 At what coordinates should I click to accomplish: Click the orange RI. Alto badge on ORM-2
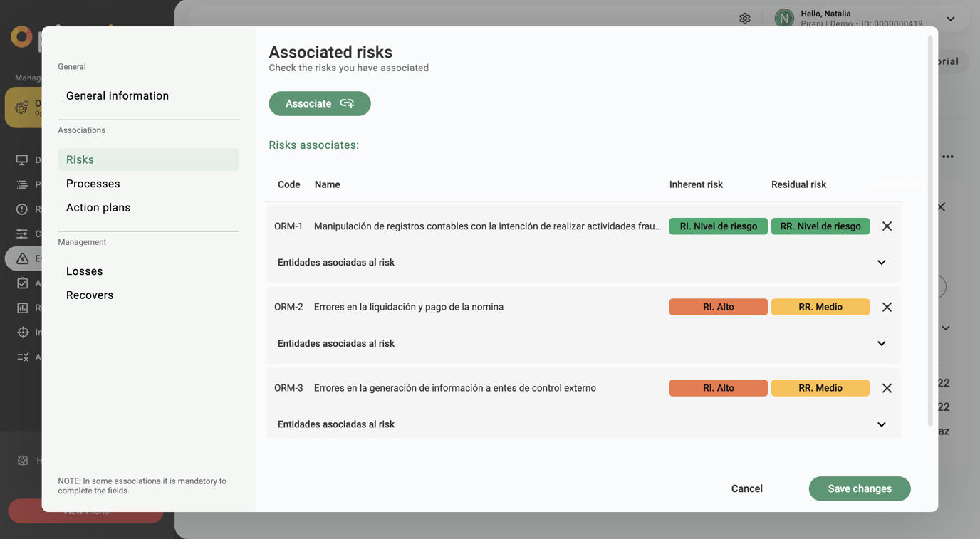click(x=718, y=306)
